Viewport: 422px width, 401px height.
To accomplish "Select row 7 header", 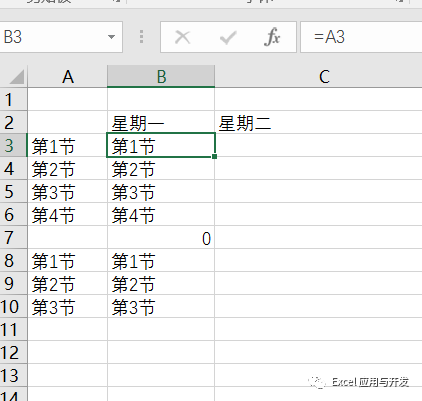I will [13, 238].
